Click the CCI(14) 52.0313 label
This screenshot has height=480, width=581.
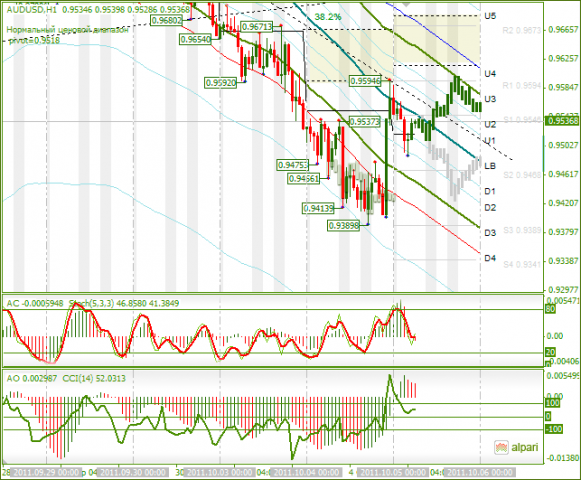(x=94, y=378)
